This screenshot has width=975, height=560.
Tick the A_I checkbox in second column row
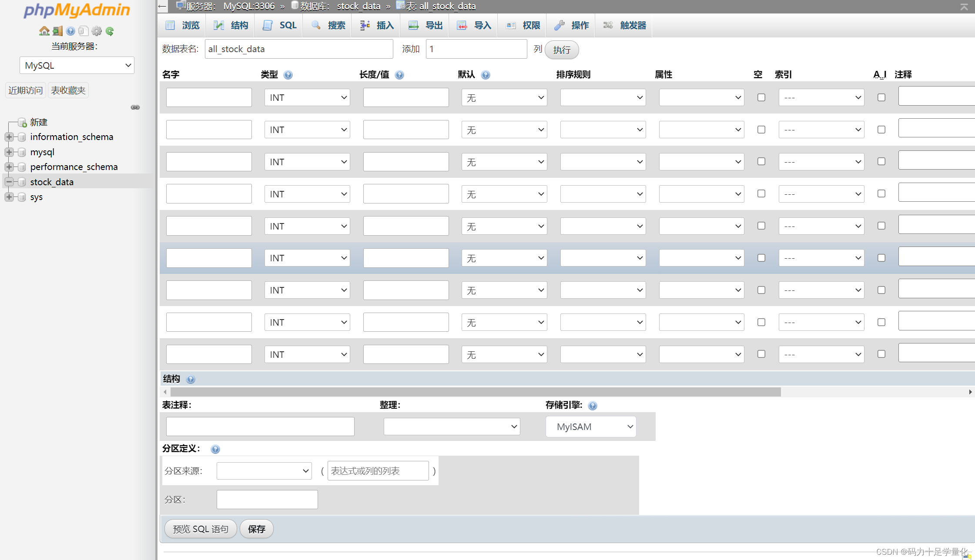pos(881,130)
